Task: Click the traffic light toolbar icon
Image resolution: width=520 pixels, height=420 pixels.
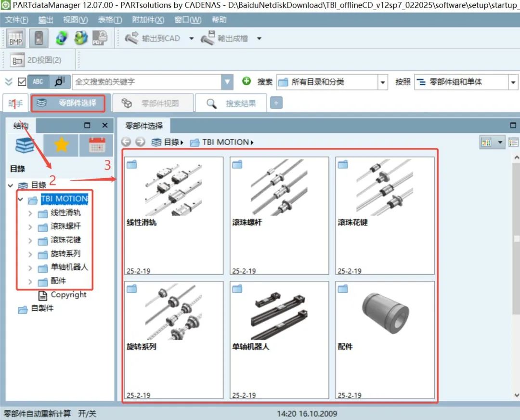Action: pos(39,38)
